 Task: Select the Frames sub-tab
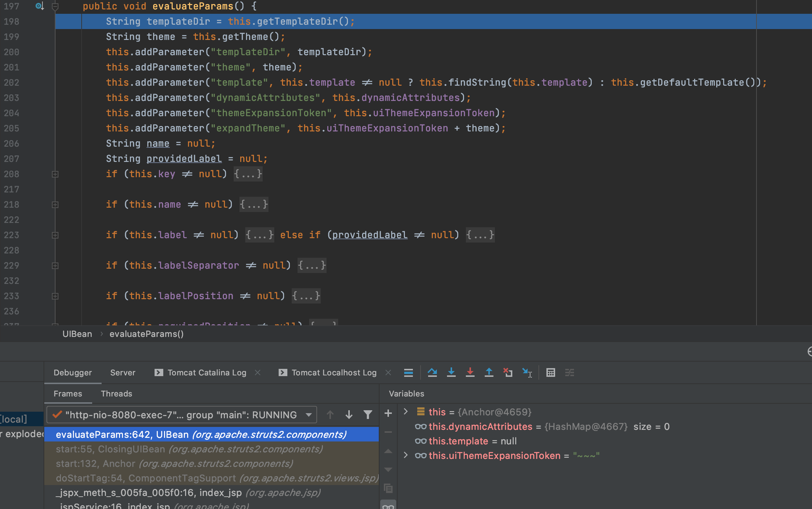pos(68,394)
